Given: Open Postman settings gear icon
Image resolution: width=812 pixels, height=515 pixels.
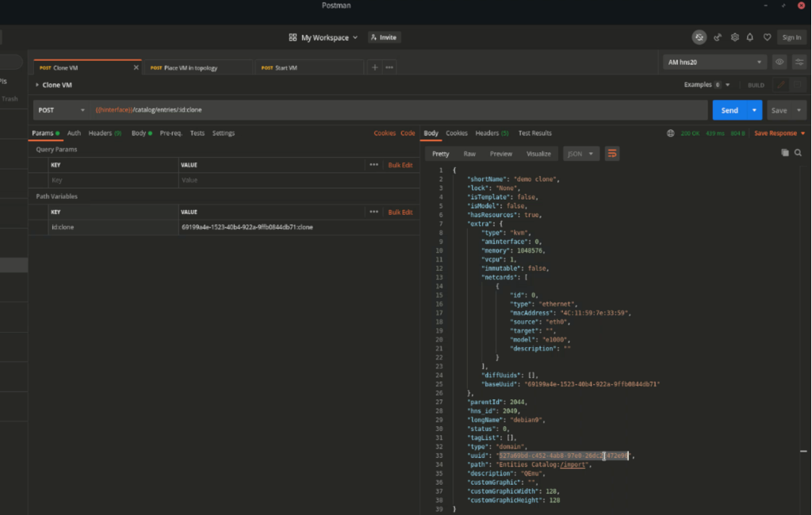Looking at the screenshot, I should [734, 37].
